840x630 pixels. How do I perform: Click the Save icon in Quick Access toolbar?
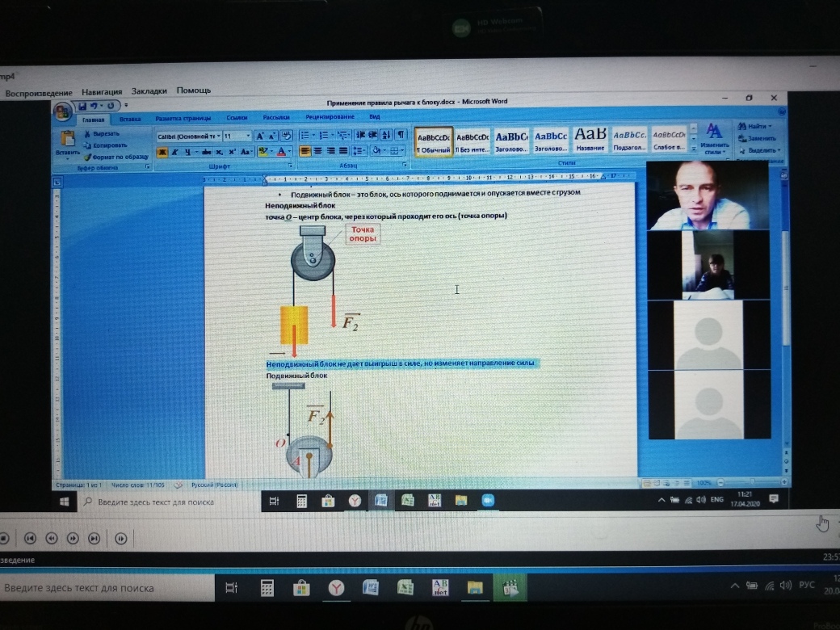[82, 106]
